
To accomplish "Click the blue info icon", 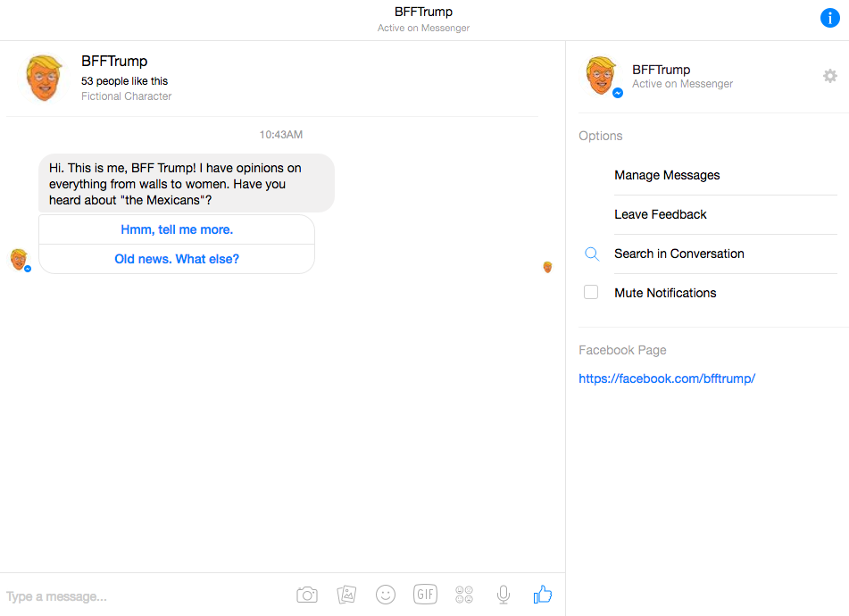I will click(x=829, y=18).
